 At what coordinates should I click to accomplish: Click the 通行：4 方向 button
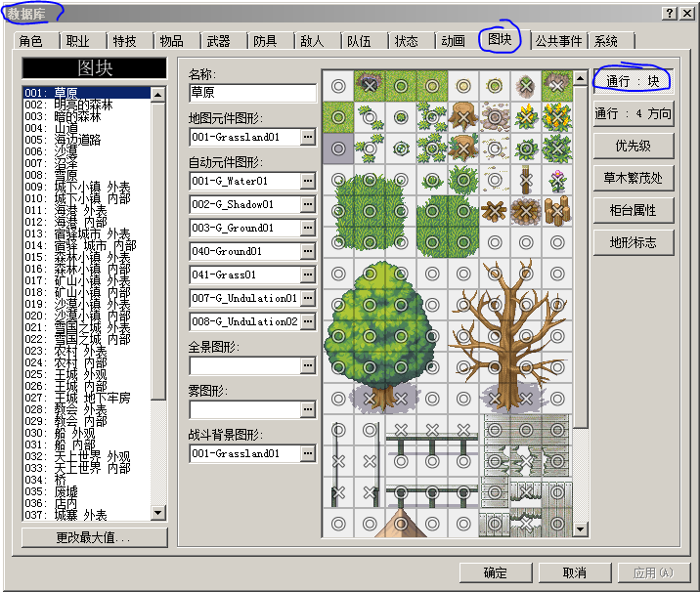(634, 113)
